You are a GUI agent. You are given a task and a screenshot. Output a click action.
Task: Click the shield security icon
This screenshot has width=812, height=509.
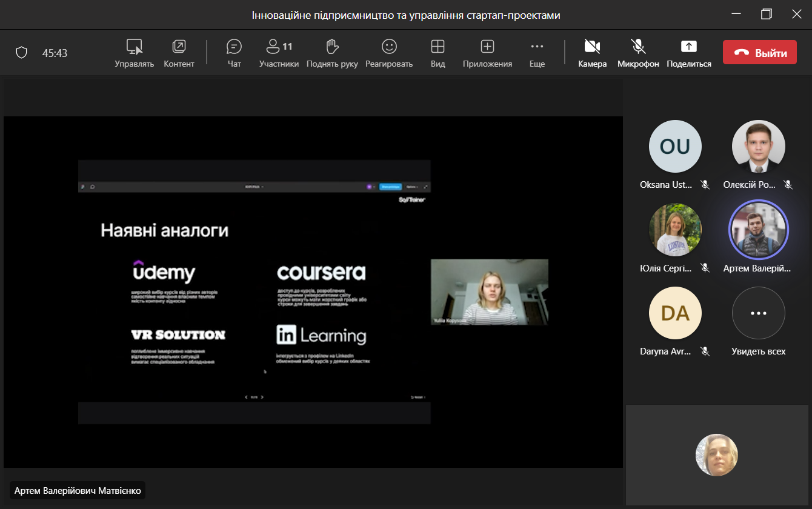coord(22,53)
